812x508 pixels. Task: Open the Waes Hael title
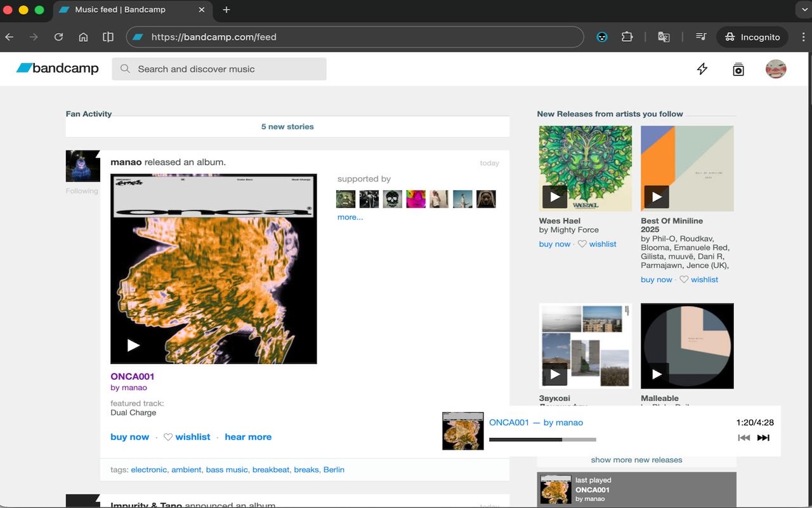[x=560, y=221]
